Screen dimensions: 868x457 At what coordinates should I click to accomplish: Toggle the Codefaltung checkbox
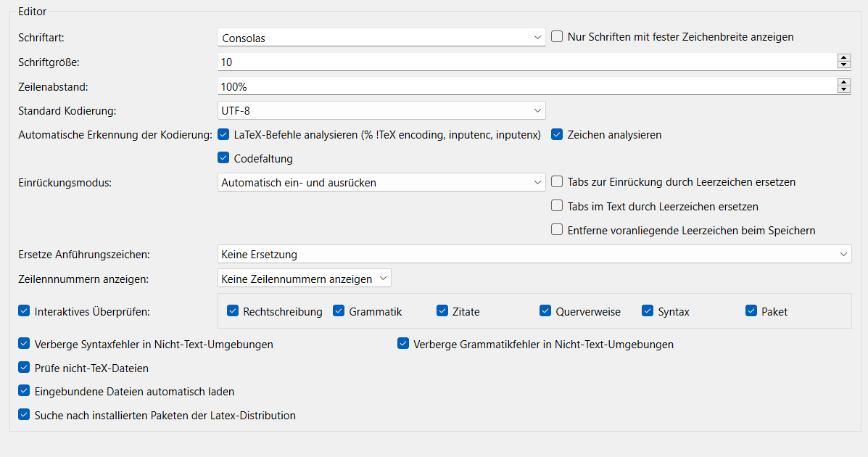(223, 158)
